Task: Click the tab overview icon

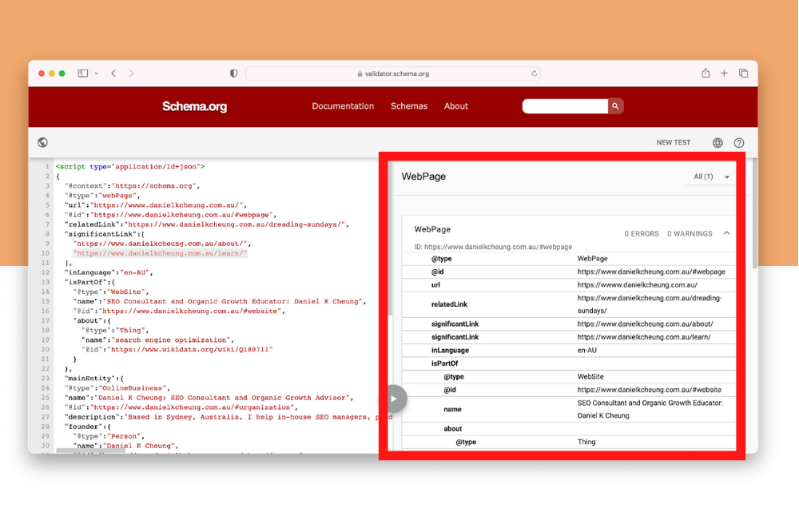Action: point(743,73)
